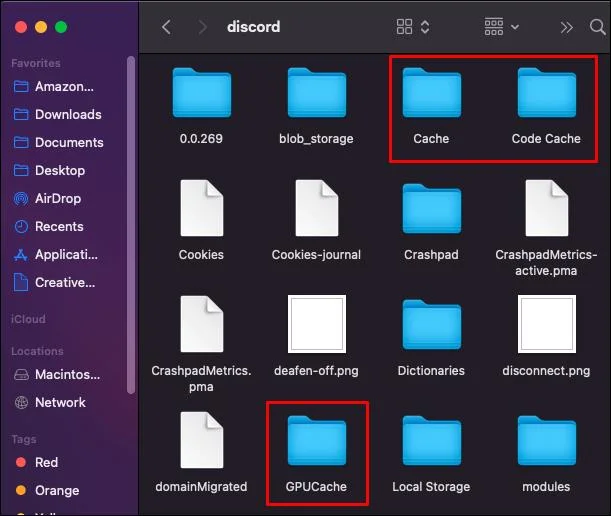Go to Documents in sidebar
611x516 pixels.
(58, 143)
